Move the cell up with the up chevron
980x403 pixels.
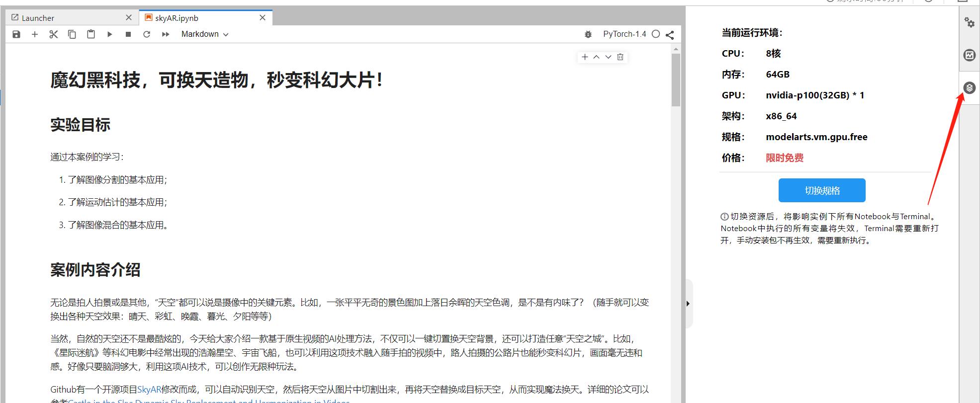[597, 57]
